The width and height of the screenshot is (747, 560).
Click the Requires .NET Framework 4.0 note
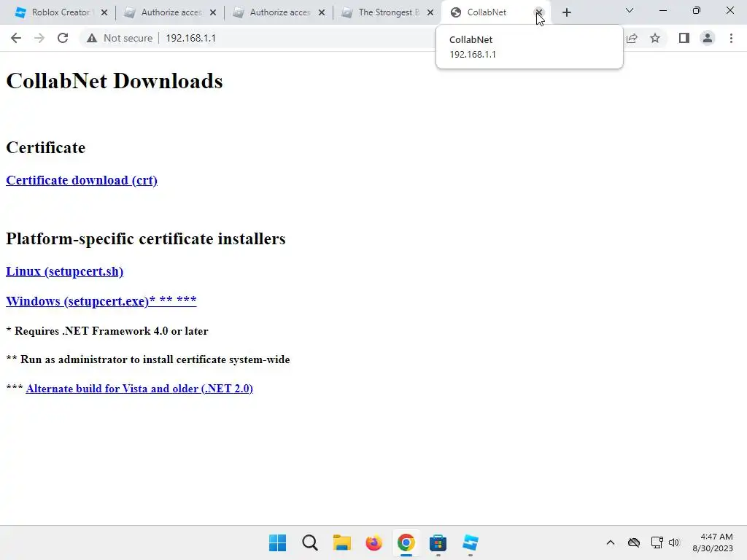(107, 331)
